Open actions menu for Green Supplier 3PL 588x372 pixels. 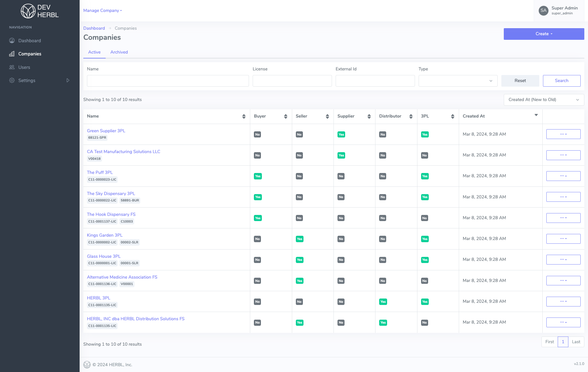tap(563, 134)
